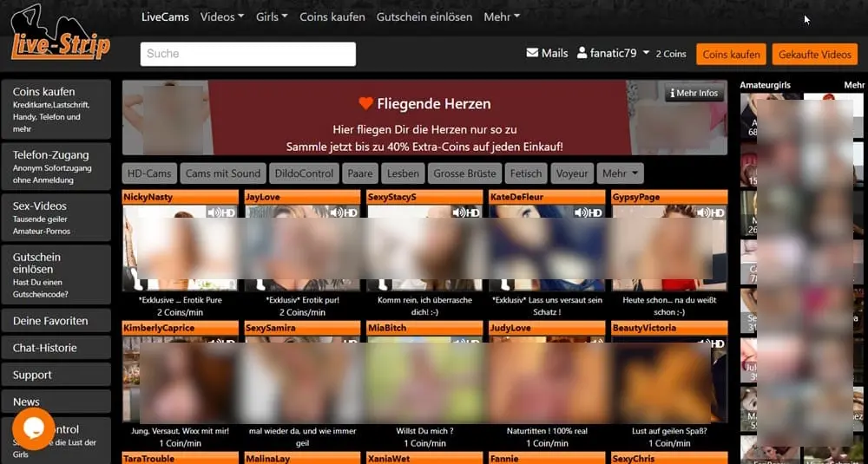Click into the Suche search field
868x464 pixels.
[247, 54]
